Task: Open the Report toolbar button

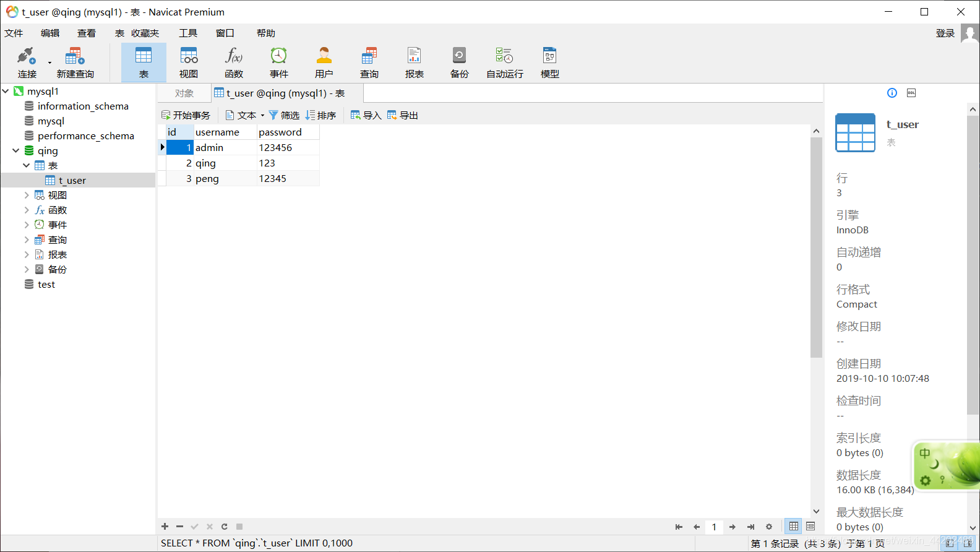Action: pyautogui.click(x=415, y=63)
